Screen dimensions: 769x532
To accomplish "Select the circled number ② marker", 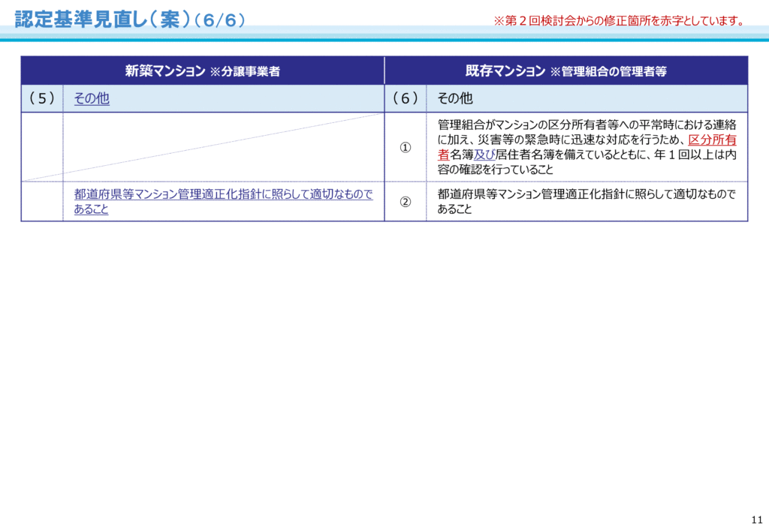I will coord(405,202).
